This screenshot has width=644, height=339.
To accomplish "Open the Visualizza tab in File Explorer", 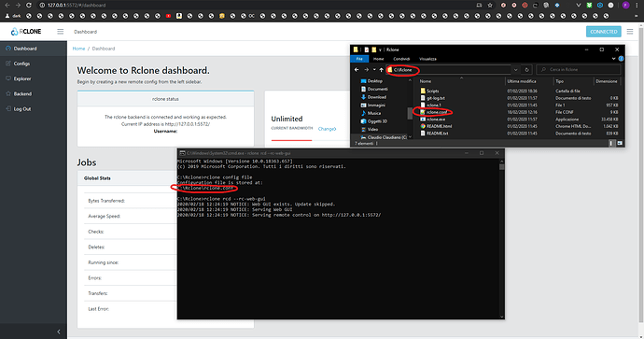I will coord(427,59).
